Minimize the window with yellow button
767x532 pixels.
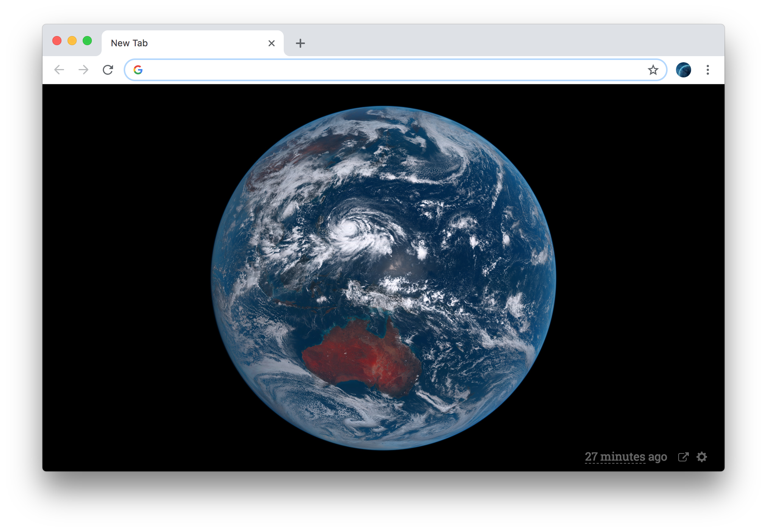pyautogui.click(x=72, y=41)
